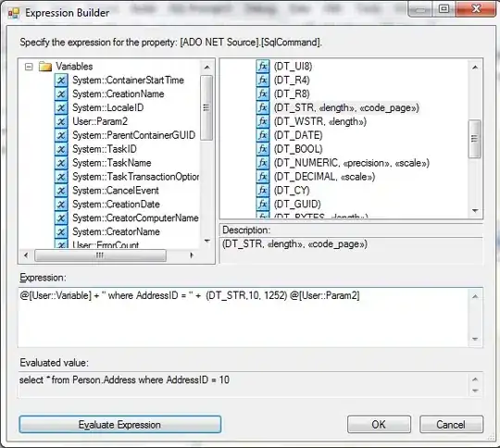Viewport: 500px width, 448px height.
Task: Click the variable icon beside System::TaskName
Action: [61, 163]
